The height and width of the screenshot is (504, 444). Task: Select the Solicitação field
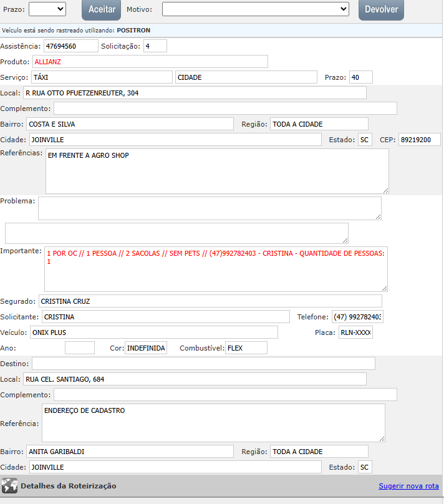[x=155, y=46]
